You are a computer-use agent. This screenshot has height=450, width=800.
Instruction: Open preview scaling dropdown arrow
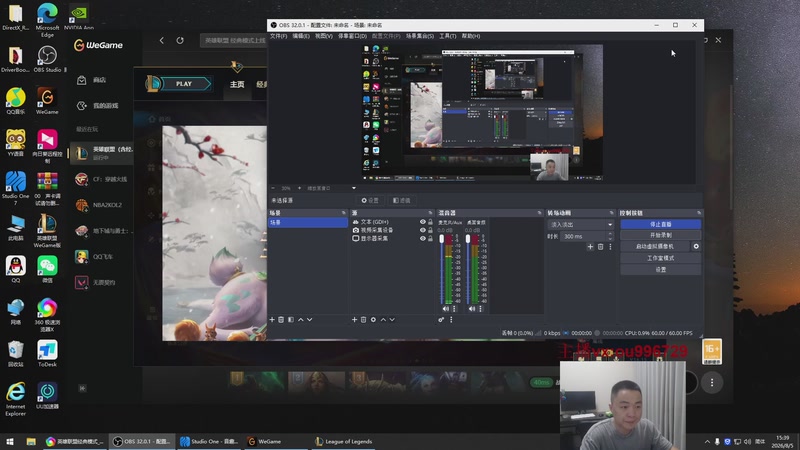(354, 188)
